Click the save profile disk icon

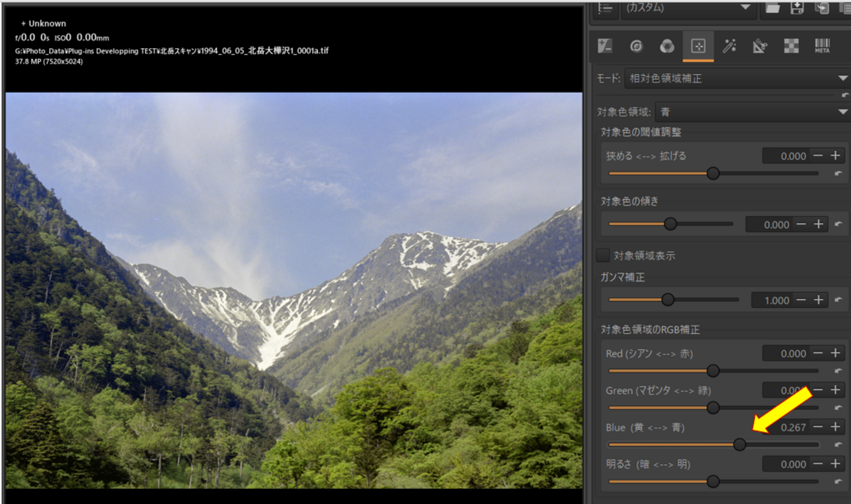pos(797,8)
